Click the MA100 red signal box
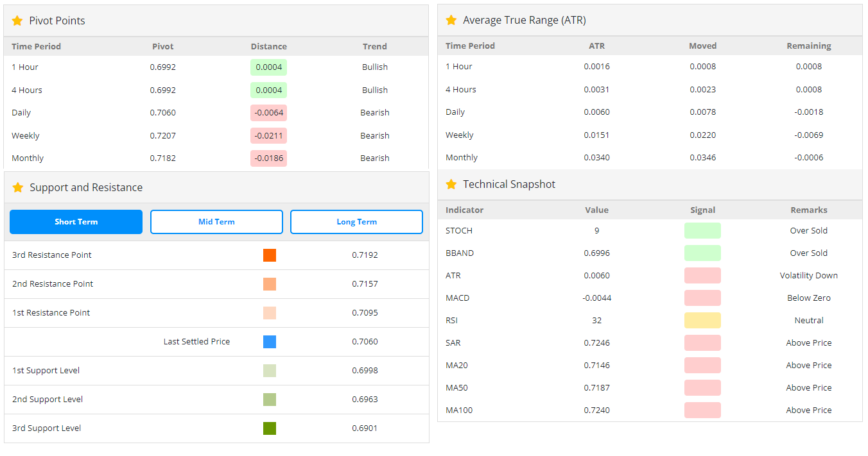The width and height of the screenshot is (868, 456). [702, 410]
